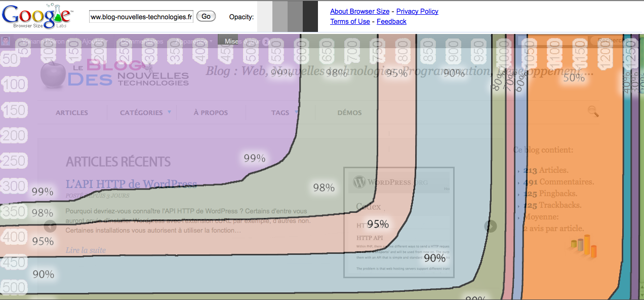The width and height of the screenshot is (644, 300).
Task: Click the next slide arrow button
Action: click(491, 226)
